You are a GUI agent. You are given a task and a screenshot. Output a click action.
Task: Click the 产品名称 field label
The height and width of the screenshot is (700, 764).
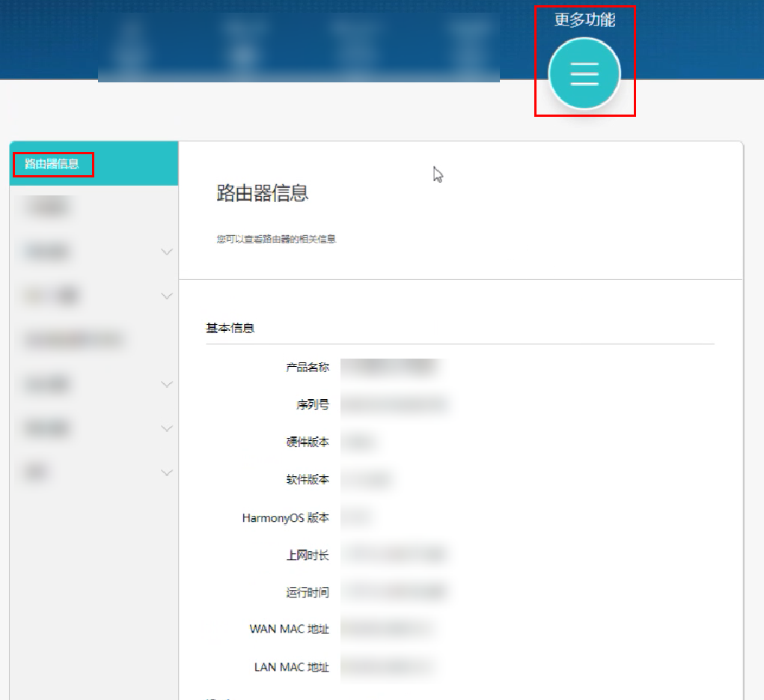click(x=307, y=368)
